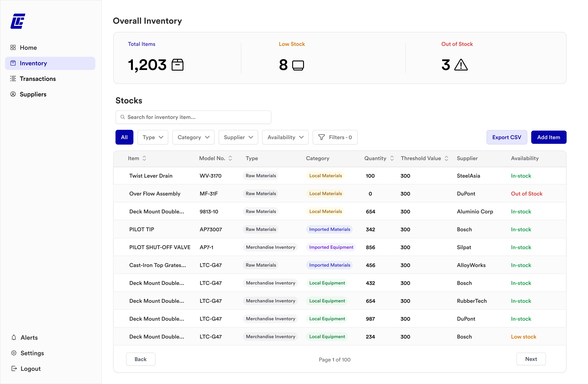Click the Logout arrow icon

14,368
